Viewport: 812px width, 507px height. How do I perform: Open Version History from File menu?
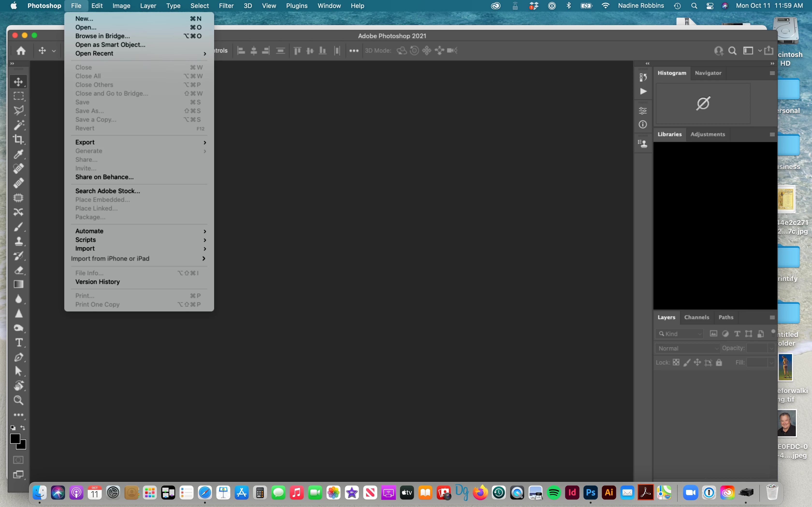point(97,282)
